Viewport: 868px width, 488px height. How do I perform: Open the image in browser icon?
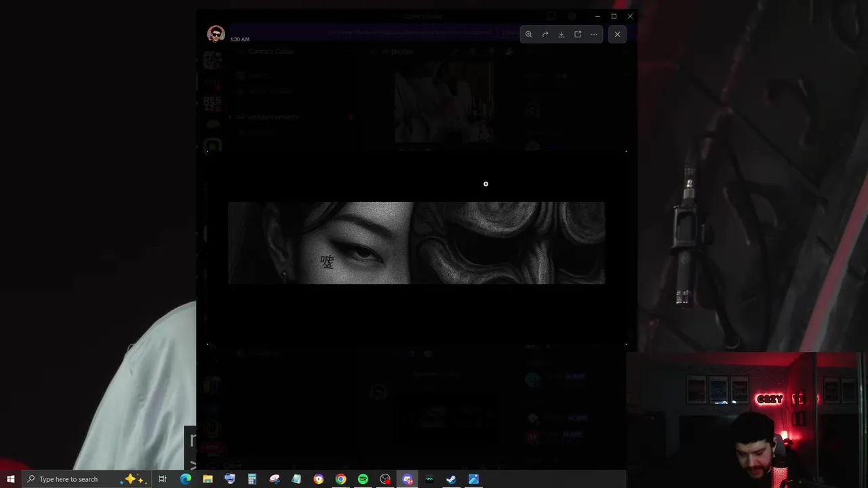click(578, 34)
